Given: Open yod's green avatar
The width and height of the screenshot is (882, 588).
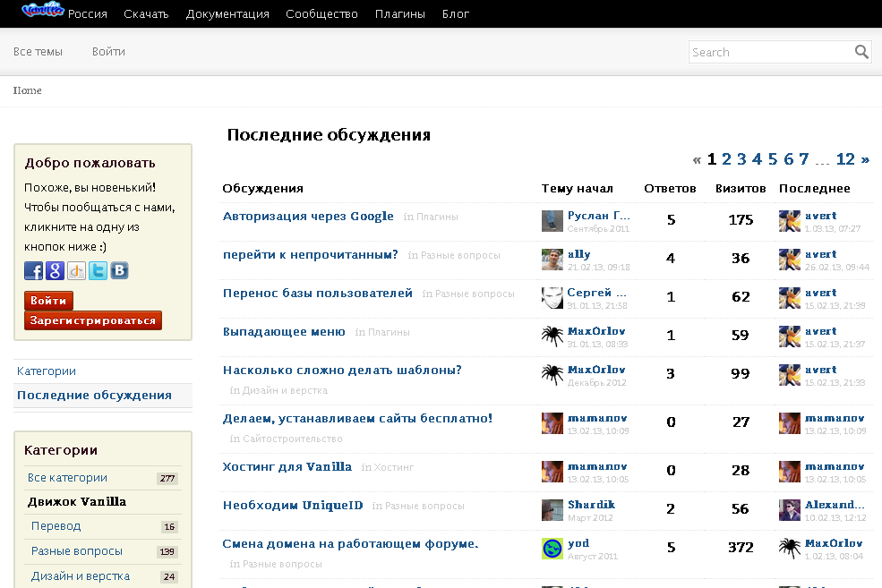Looking at the screenshot, I should (552, 549).
